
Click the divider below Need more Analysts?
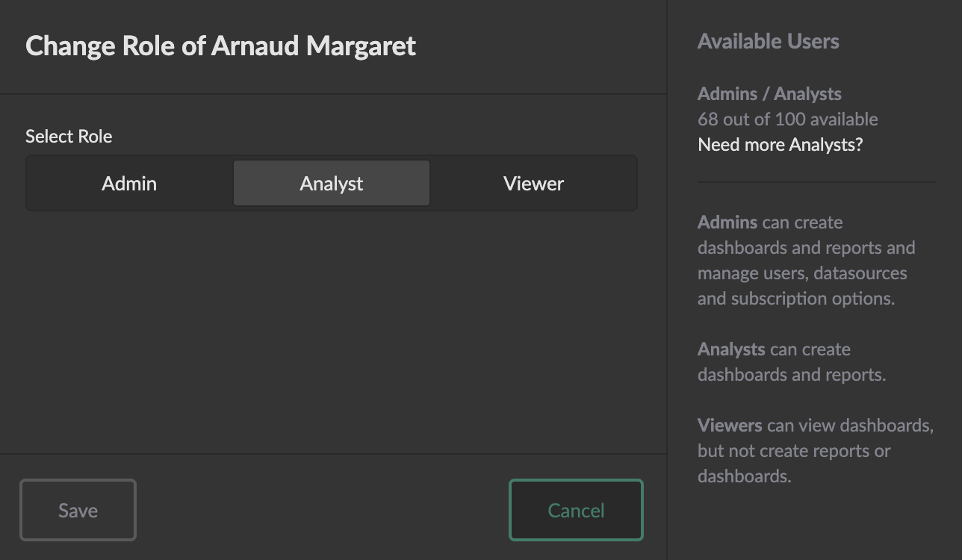coord(816,181)
